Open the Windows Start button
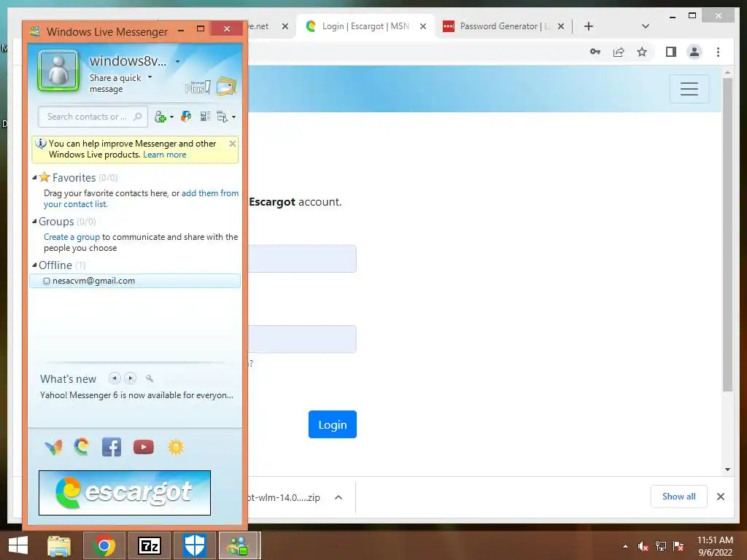The image size is (747, 560). coord(18,545)
